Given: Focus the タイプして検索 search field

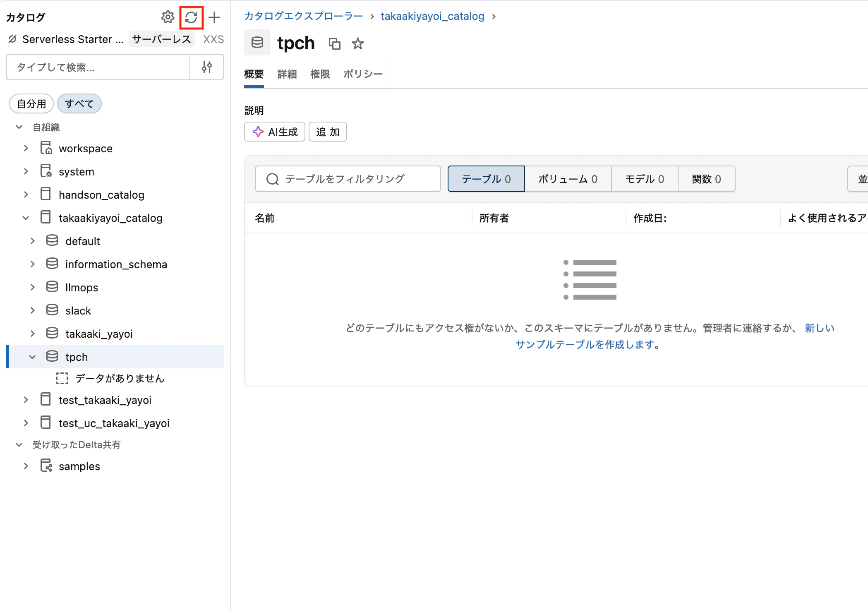Looking at the screenshot, I should 98,67.
